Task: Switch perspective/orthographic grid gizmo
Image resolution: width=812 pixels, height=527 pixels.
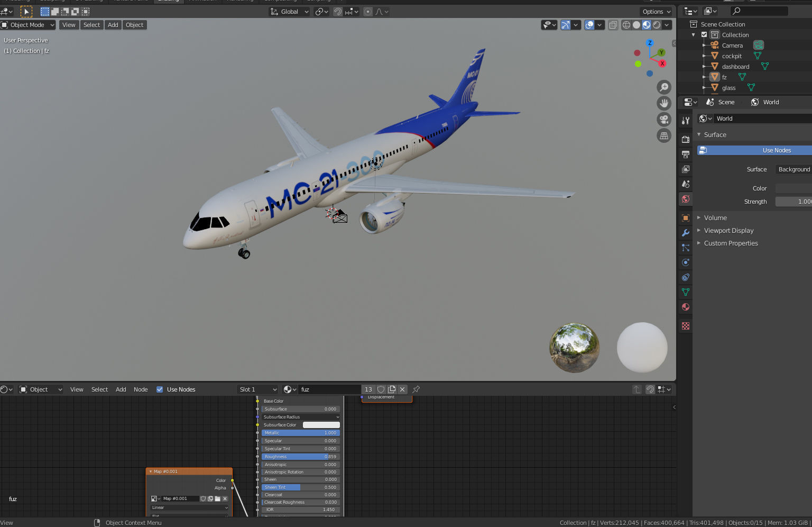Action: pos(664,136)
